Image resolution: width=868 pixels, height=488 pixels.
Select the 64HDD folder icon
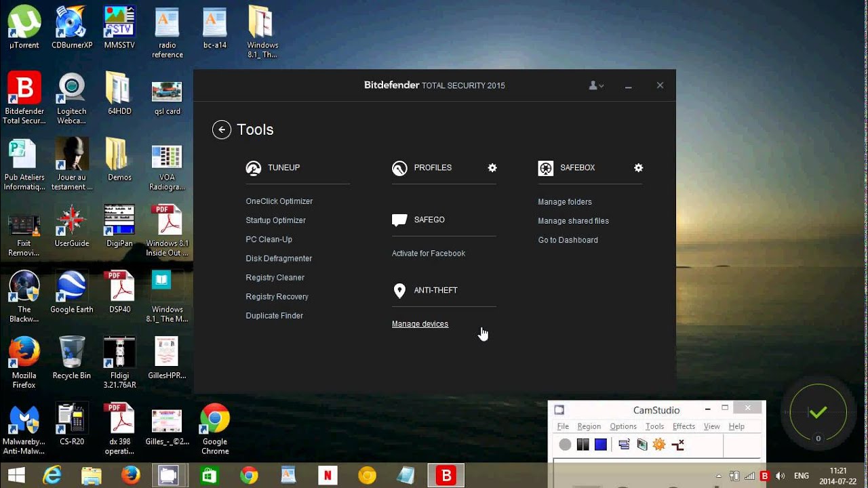[119, 94]
